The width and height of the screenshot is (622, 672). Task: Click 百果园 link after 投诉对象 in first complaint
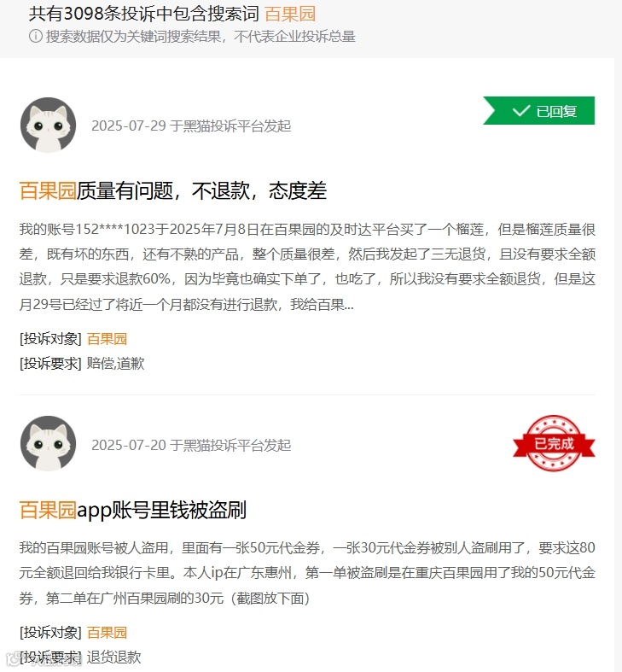pyautogui.click(x=108, y=339)
